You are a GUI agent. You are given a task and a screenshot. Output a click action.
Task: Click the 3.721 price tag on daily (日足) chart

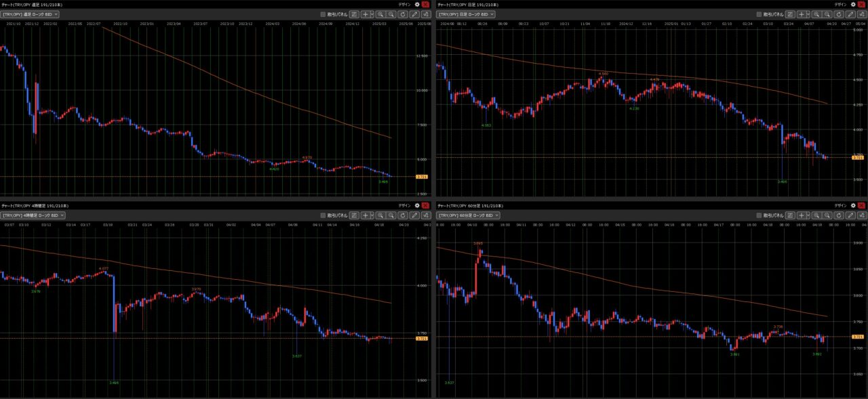[858, 157]
